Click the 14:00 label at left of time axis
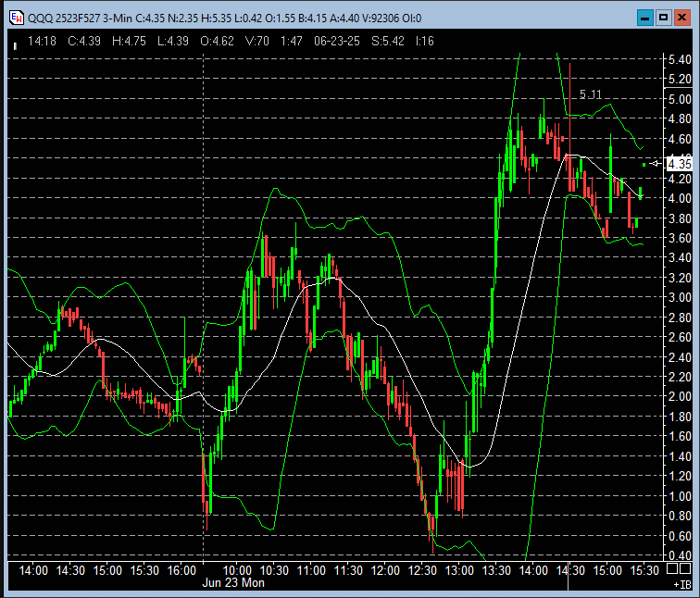Viewport: 700px width, 598px height. pos(33,570)
